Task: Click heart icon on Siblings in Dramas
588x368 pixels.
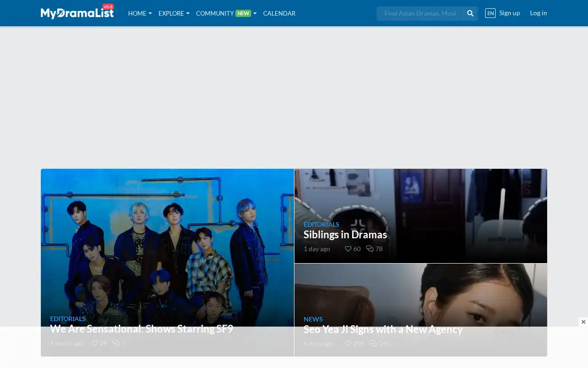Action: [348, 249]
